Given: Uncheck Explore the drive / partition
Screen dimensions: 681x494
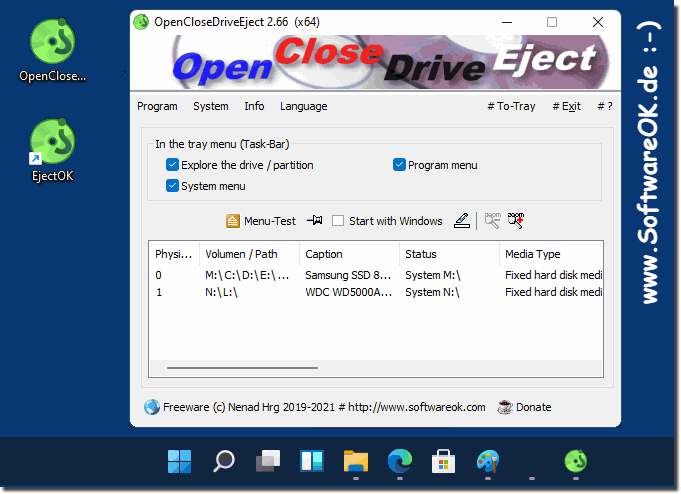Looking at the screenshot, I should coord(172,165).
